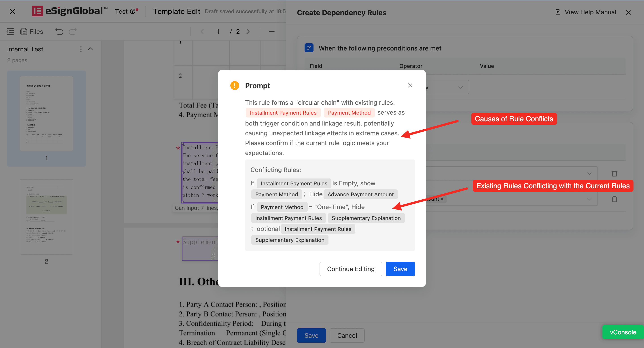The image size is (644, 348).
Task: Click the Value column header
Action: [487, 66]
